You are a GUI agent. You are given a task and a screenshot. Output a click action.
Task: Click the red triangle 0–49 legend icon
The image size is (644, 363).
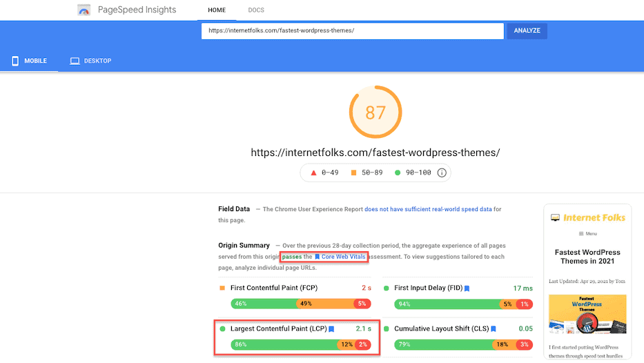point(313,173)
